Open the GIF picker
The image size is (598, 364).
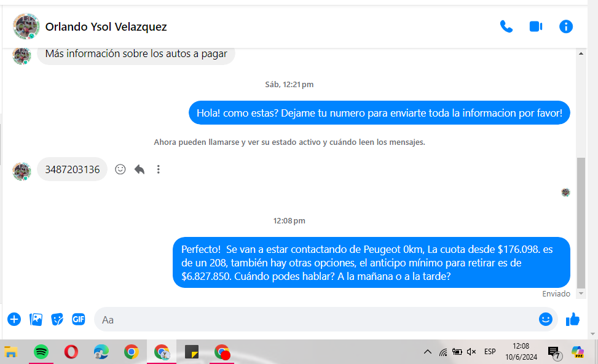78,319
